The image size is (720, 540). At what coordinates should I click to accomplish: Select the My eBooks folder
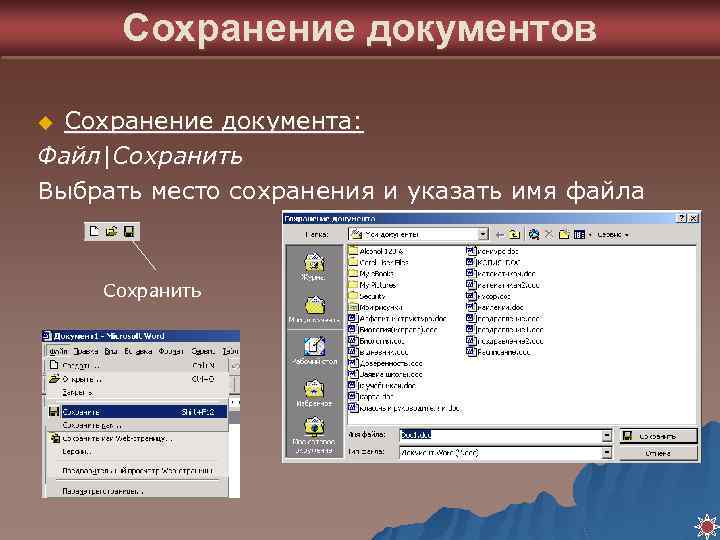371,274
